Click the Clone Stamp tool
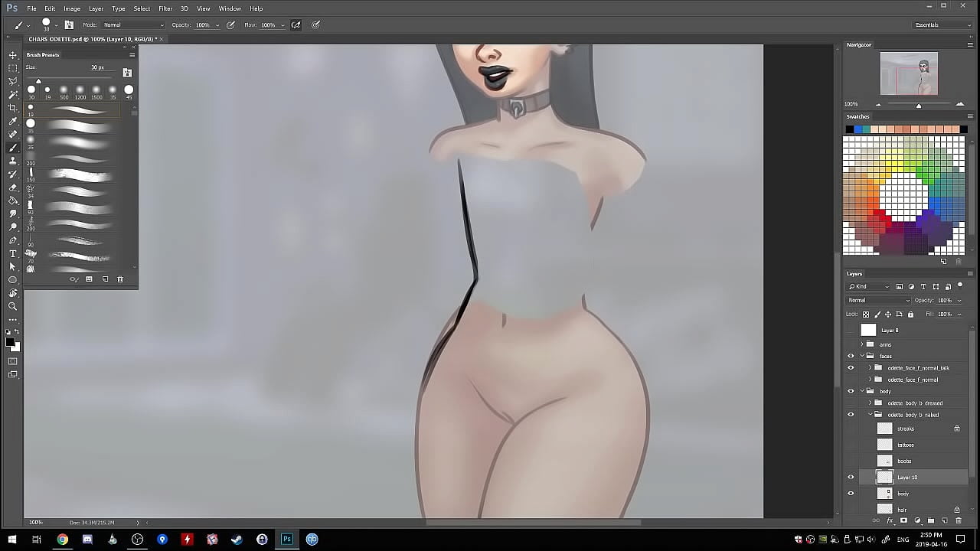Viewport: 980px width, 551px height. (x=13, y=161)
